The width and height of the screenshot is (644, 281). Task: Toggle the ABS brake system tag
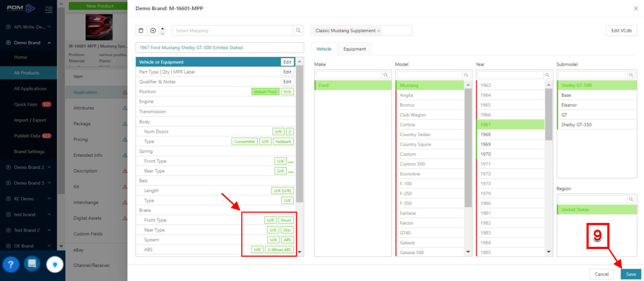pyautogui.click(x=287, y=240)
